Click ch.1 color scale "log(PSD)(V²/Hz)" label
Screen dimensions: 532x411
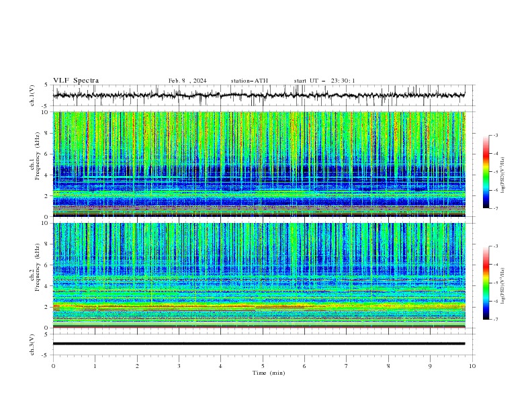502,175
